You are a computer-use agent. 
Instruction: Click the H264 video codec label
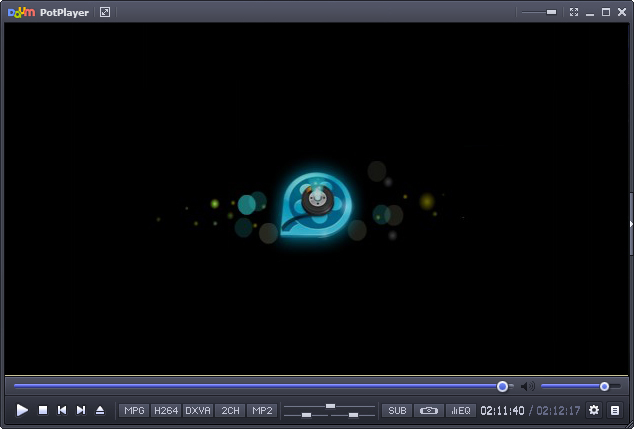[x=166, y=410]
